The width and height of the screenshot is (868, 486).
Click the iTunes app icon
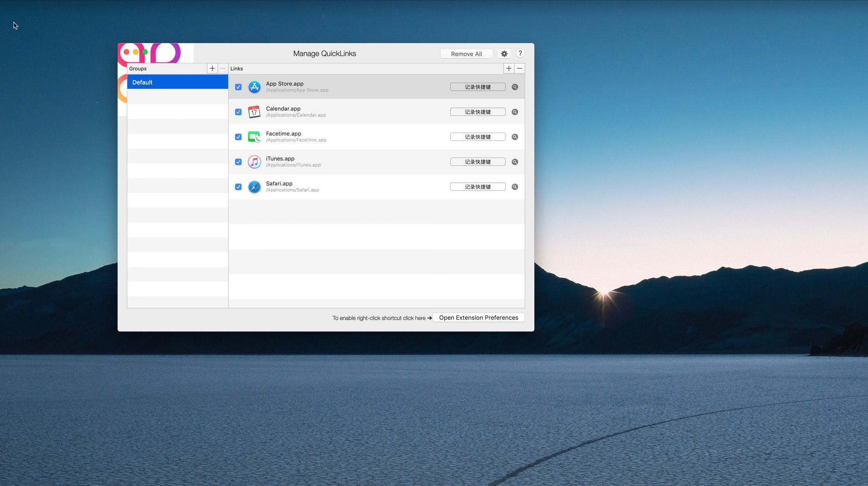[254, 162]
